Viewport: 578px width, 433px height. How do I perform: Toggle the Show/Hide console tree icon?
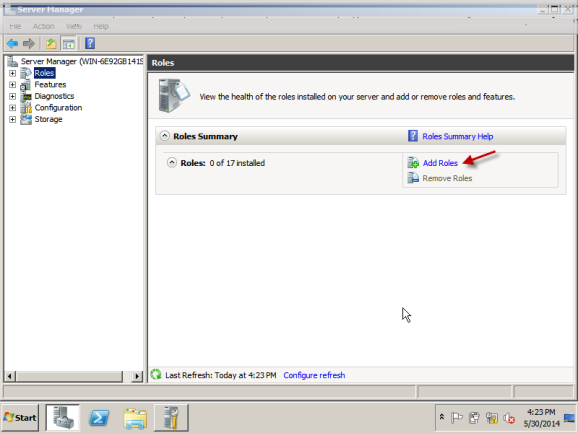point(69,43)
